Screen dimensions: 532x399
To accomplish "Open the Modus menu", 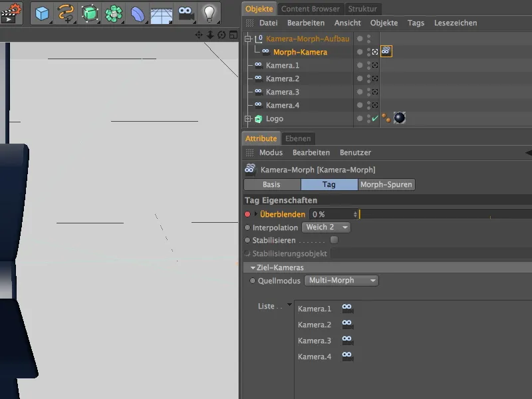I will (x=271, y=152).
